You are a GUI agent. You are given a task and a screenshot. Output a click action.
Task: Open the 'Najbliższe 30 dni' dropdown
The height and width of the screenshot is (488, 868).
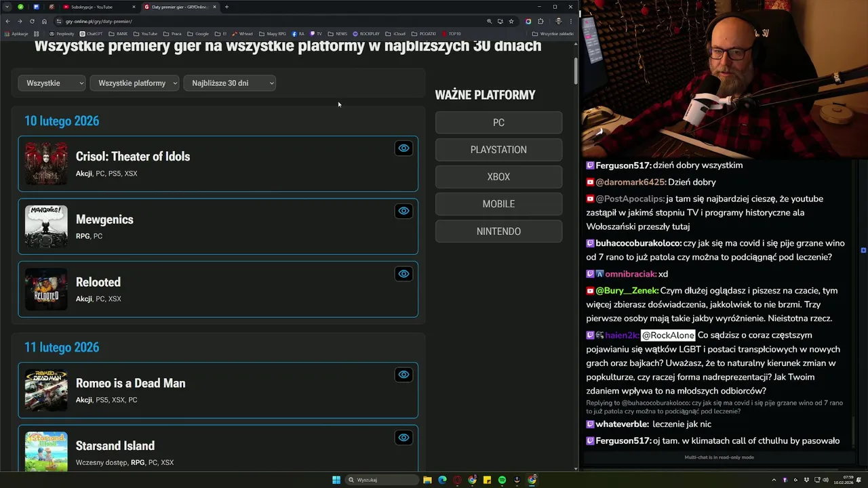tap(229, 83)
